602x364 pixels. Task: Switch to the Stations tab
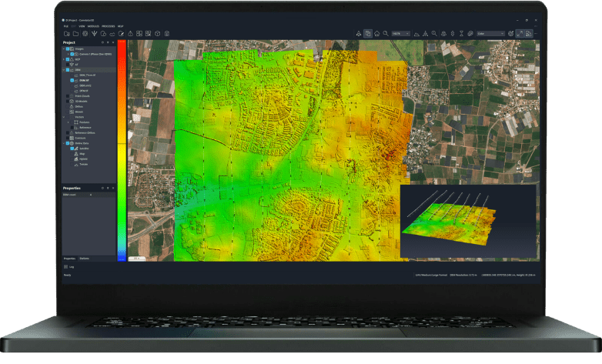coord(84,258)
